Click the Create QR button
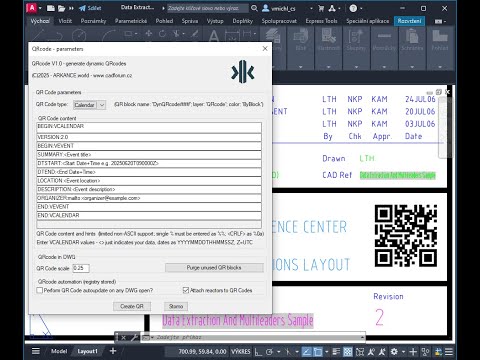 point(132,306)
